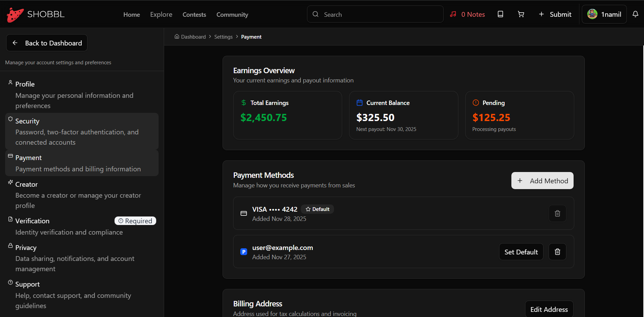Click Settings in the breadcrumb
The height and width of the screenshot is (317, 644).
(223, 37)
